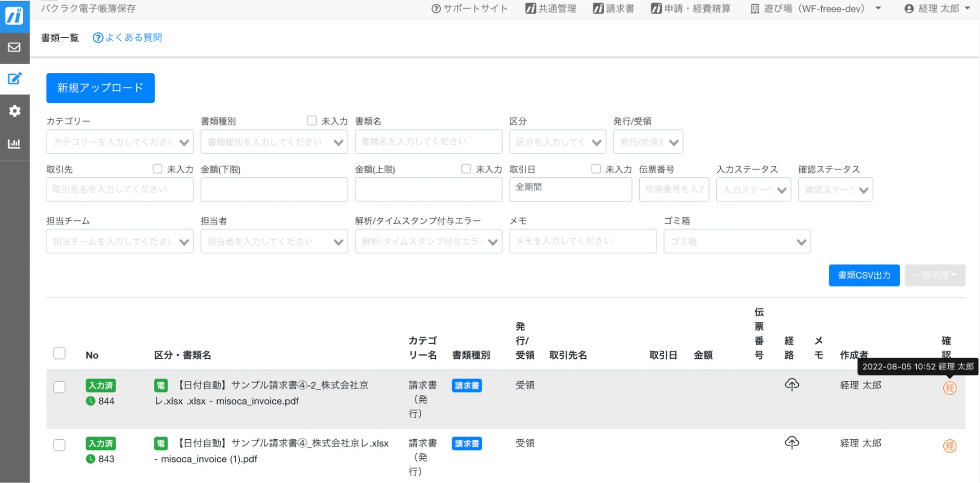This screenshot has height=483, width=980.
Task: Click the green 電 badge in row 844
Action: (160, 385)
